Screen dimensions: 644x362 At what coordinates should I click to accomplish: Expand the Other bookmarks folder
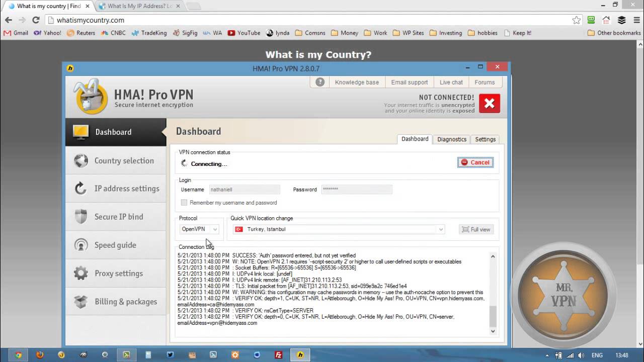tap(614, 33)
